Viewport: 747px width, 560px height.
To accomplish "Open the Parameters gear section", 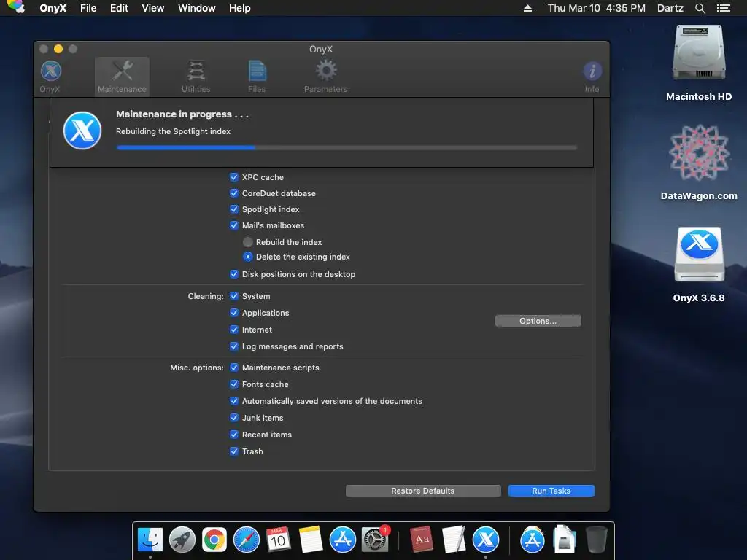I will [326, 77].
